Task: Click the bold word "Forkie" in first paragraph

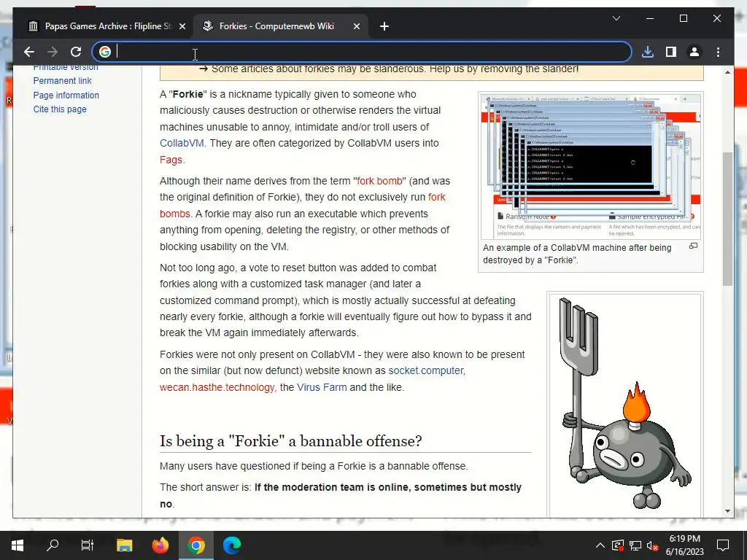Action: pos(188,94)
